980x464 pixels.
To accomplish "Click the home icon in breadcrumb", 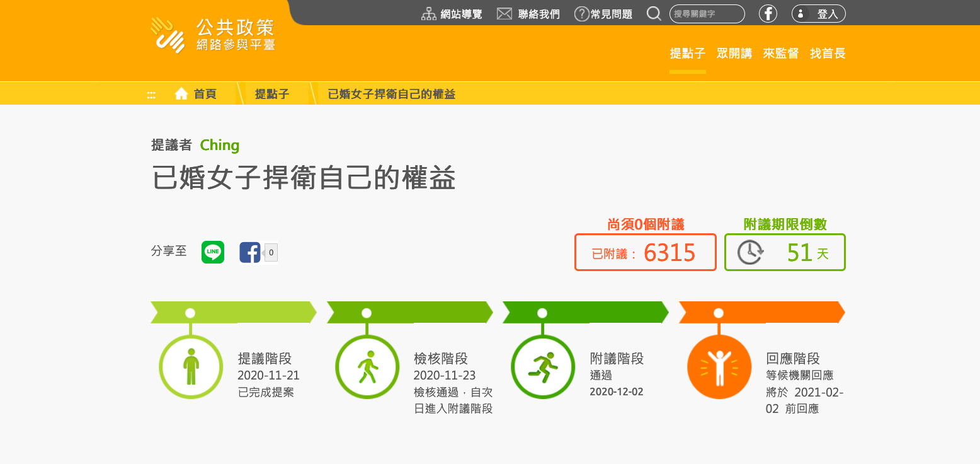I will click(x=181, y=94).
